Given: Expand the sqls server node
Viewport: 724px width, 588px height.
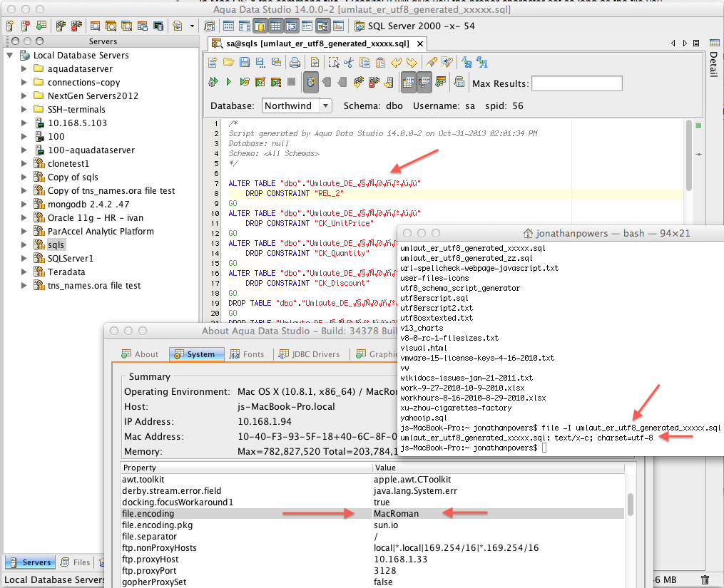Looking at the screenshot, I should (x=24, y=244).
